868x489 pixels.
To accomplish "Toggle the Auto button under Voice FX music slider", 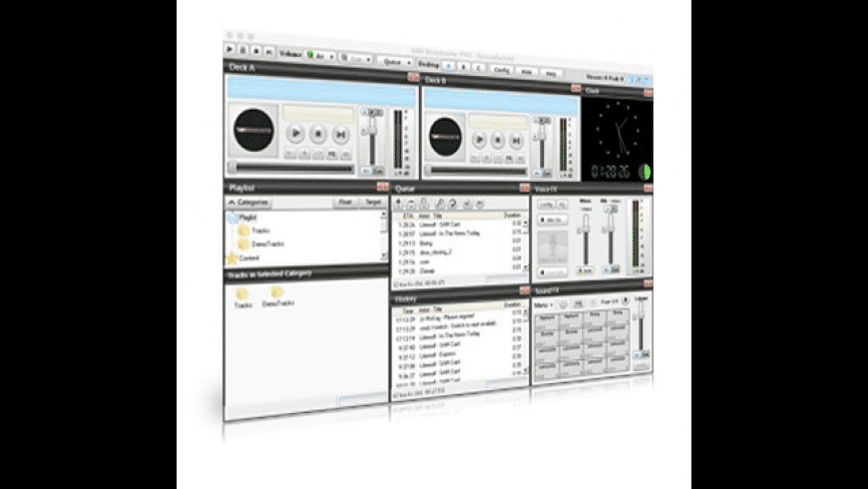I will tap(585, 270).
